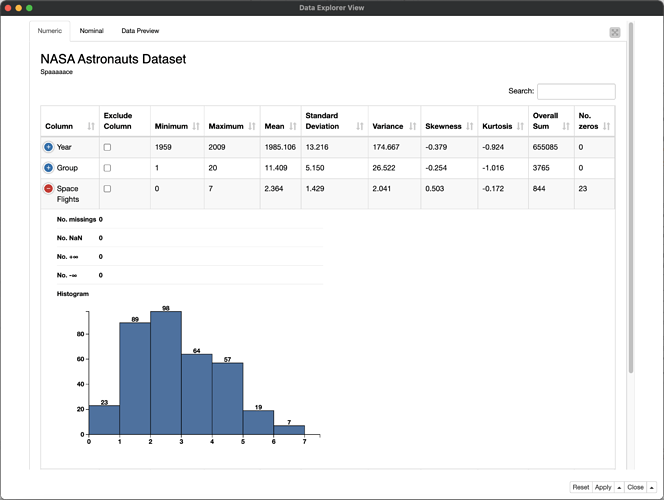The width and height of the screenshot is (664, 500).
Task: Click the Apply button
Action: coord(603,487)
